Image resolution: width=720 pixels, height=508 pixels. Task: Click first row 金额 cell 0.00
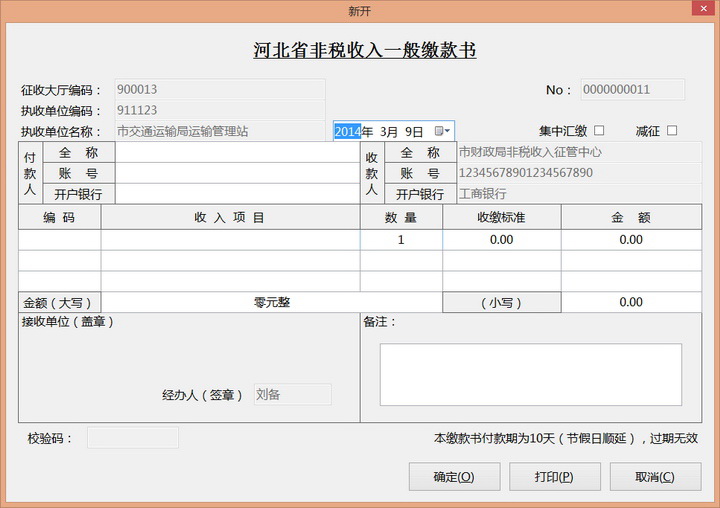pyautogui.click(x=631, y=240)
